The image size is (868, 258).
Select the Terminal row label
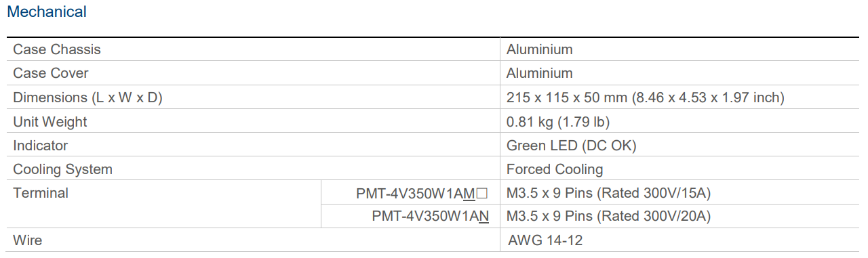pyautogui.click(x=41, y=193)
